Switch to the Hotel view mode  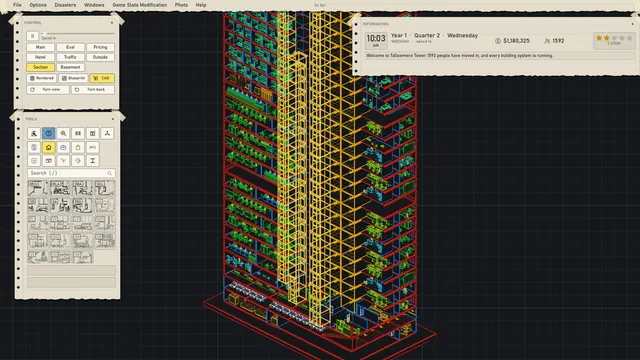[40, 57]
